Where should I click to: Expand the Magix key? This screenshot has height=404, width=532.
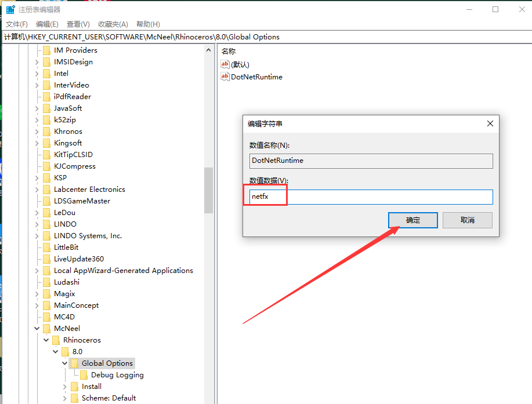[x=37, y=294]
